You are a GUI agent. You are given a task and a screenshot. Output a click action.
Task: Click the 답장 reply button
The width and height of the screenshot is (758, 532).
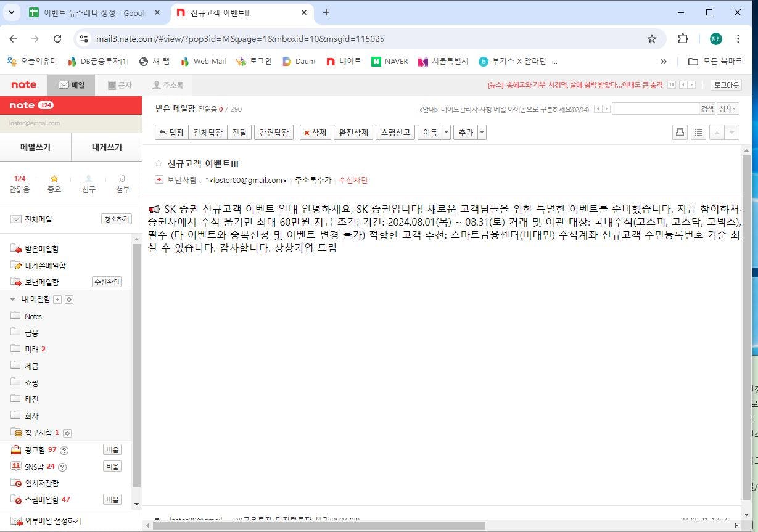[171, 133]
